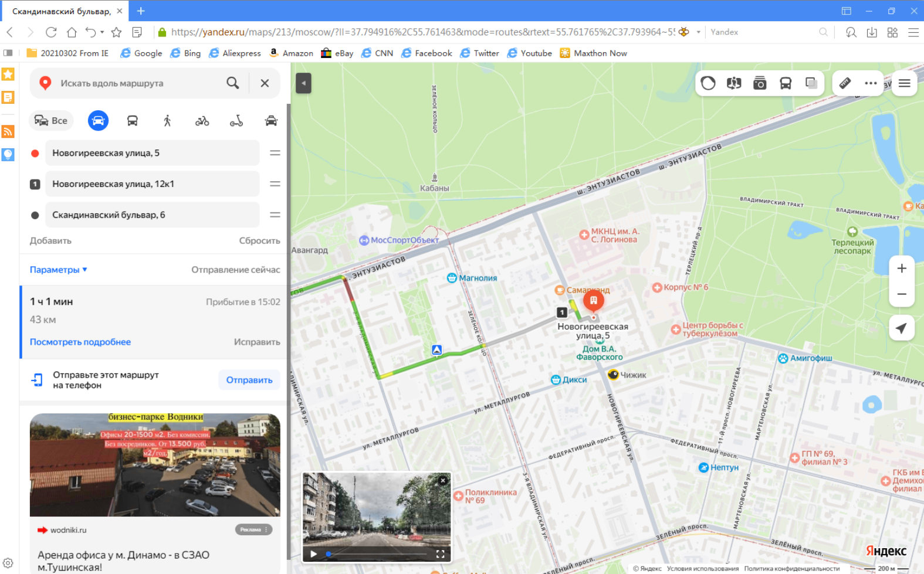This screenshot has height=574, width=924.
Task: Expand panorama preview to fullscreen
Action: click(440, 553)
